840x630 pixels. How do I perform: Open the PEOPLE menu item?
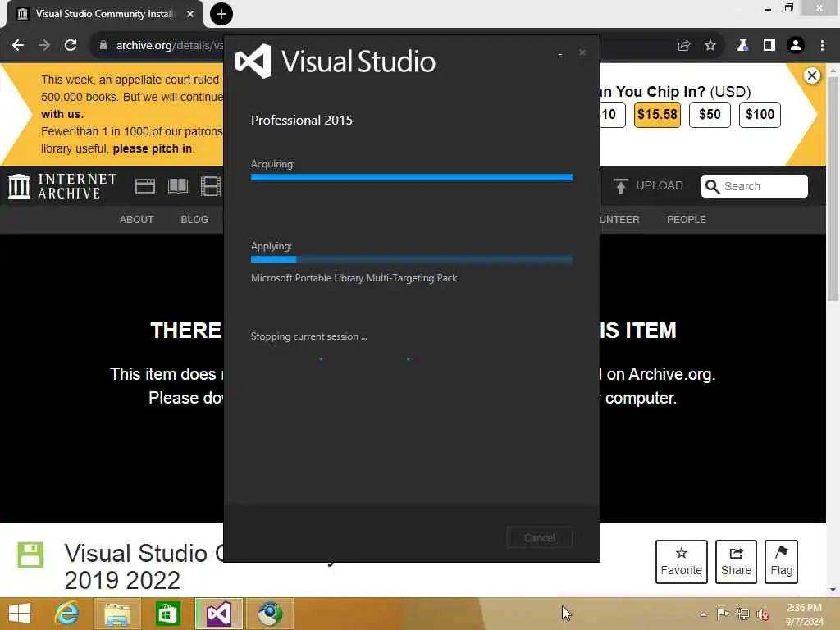tap(687, 220)
